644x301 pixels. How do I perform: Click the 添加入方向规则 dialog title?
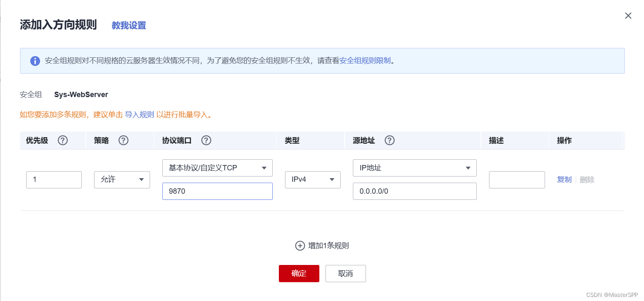pyautogui.click(x=58, y=25)
